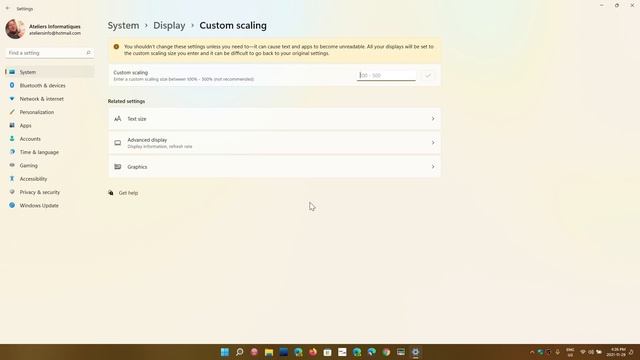This screenshot has width=640, height=360.
Task: Go to Personalization settings
Action: tap(50, 112)
